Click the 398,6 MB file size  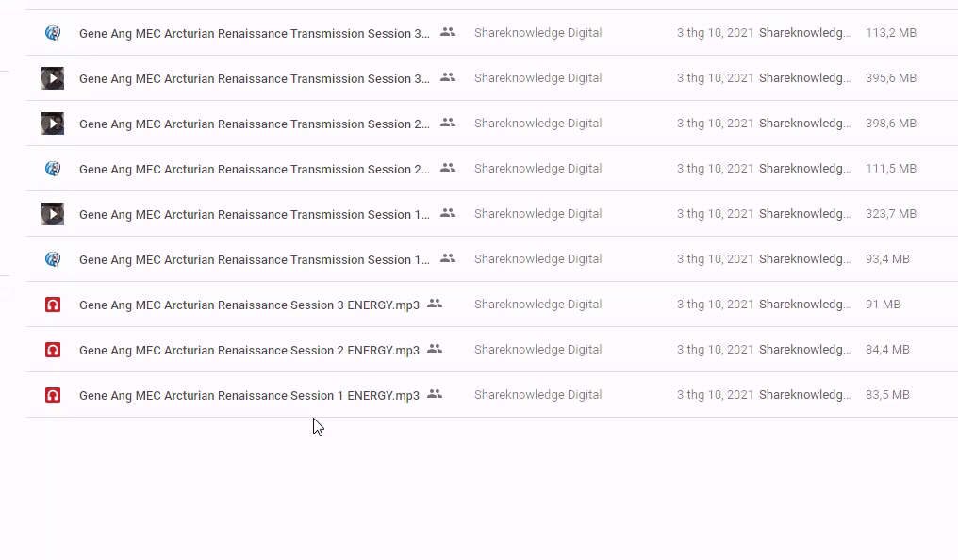click(890, 124)
